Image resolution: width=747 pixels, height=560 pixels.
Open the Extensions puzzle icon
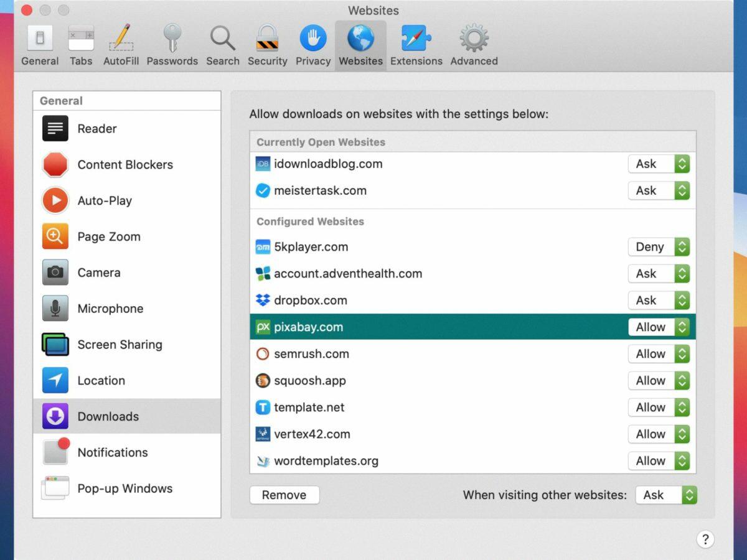[x=416, y=38]
